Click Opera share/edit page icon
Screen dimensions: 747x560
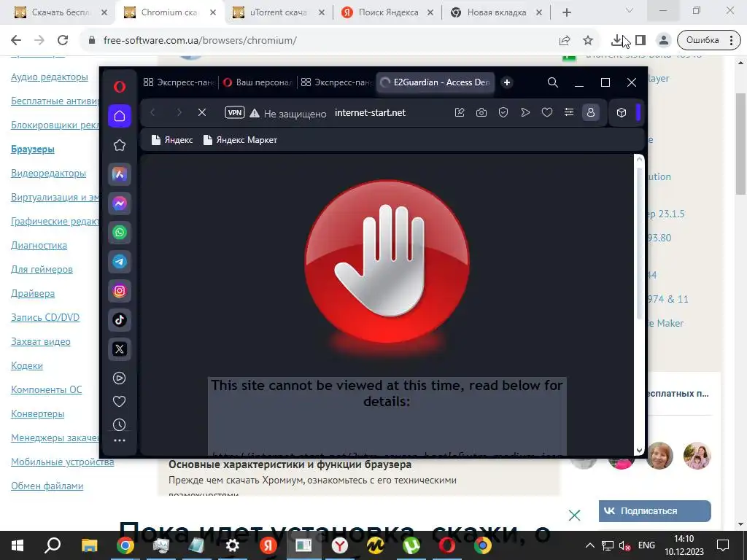[460, 112]
